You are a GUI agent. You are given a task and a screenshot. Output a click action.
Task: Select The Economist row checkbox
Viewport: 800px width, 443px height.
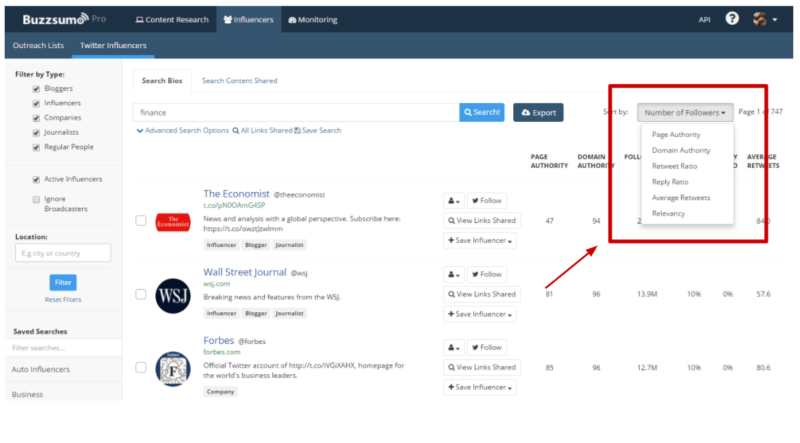141,220
